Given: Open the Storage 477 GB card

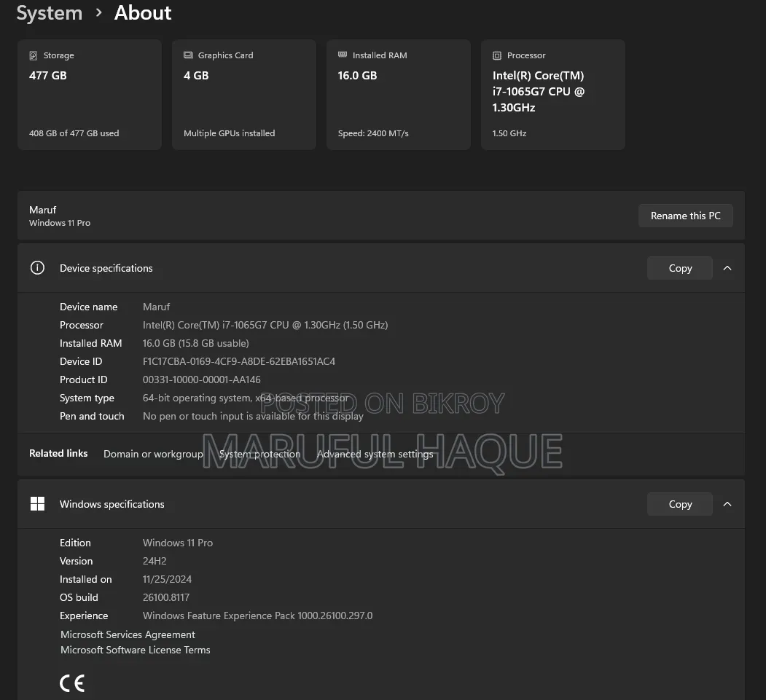Looking at the screenshot, I should (x=90, y=95).
